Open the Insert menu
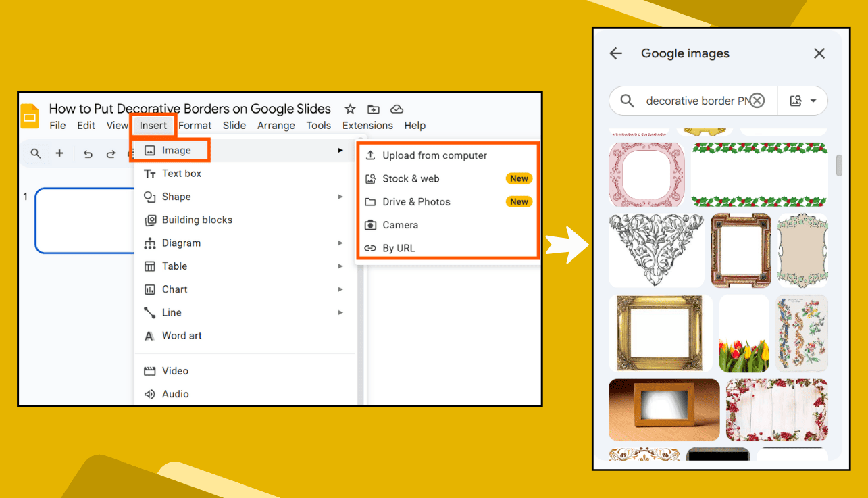868x498 pixels. click(x=153, y=125)
